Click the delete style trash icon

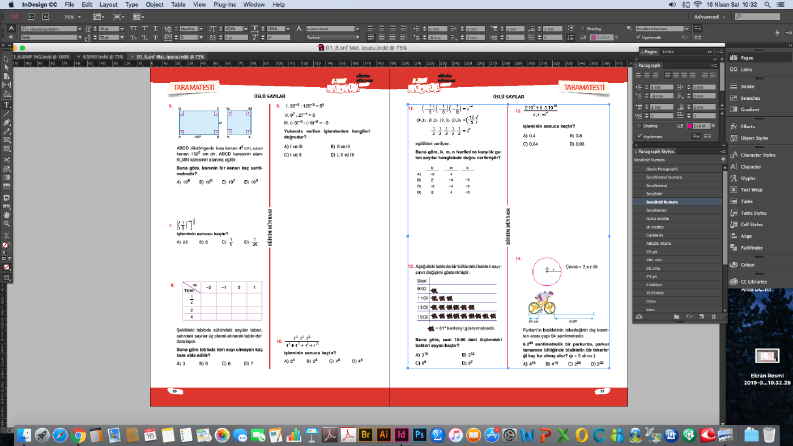click(x=714, y=317)
